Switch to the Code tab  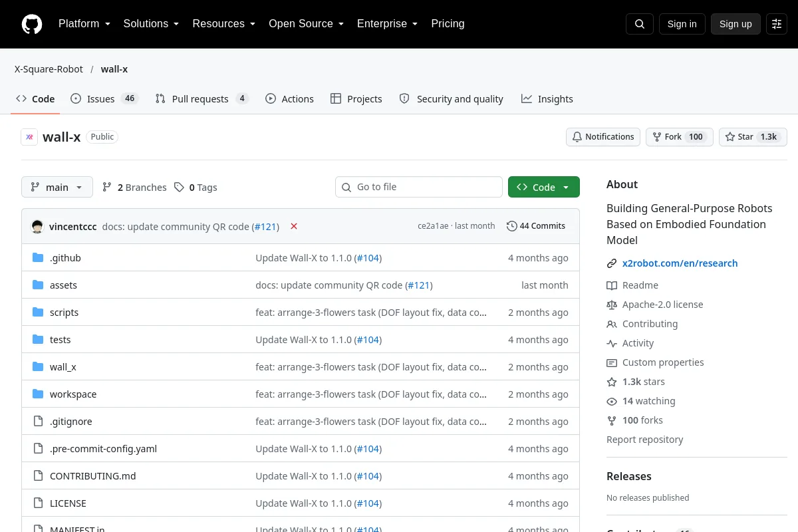(x=35, y=98)
